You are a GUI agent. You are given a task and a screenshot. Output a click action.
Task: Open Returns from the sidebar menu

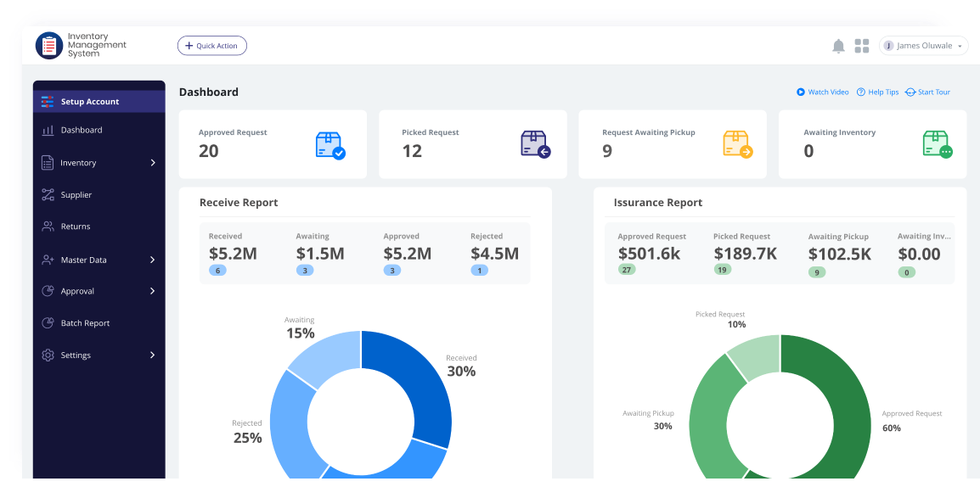(75, 227)
